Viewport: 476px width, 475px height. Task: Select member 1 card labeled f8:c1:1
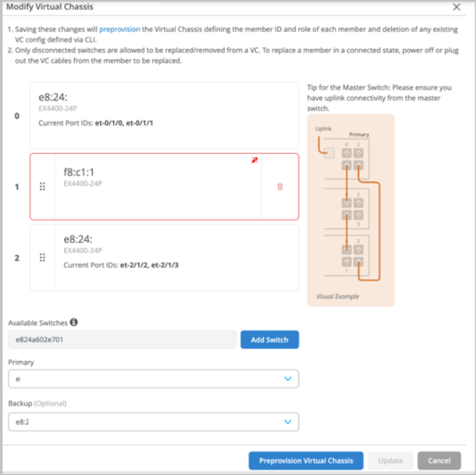tap(157, 187)
